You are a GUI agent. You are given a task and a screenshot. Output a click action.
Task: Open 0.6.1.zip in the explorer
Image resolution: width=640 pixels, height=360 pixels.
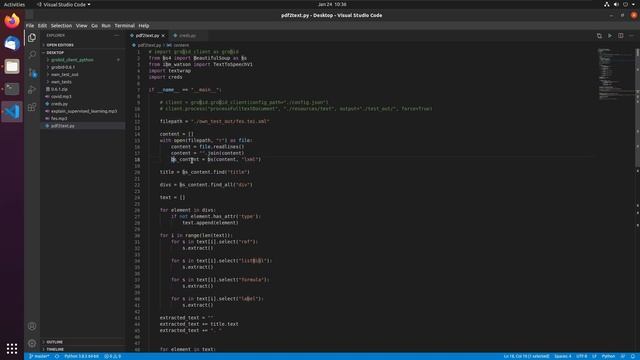[x=59, y=89]
